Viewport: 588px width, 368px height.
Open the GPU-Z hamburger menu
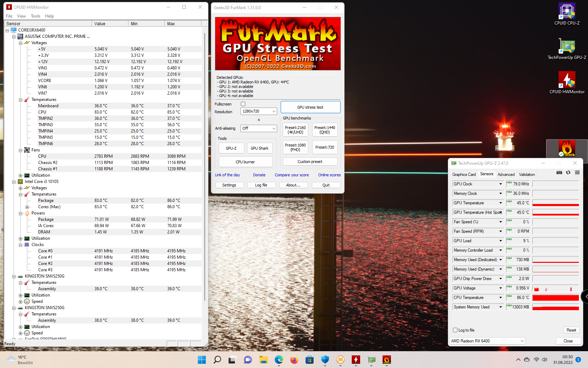click(577, 172)
